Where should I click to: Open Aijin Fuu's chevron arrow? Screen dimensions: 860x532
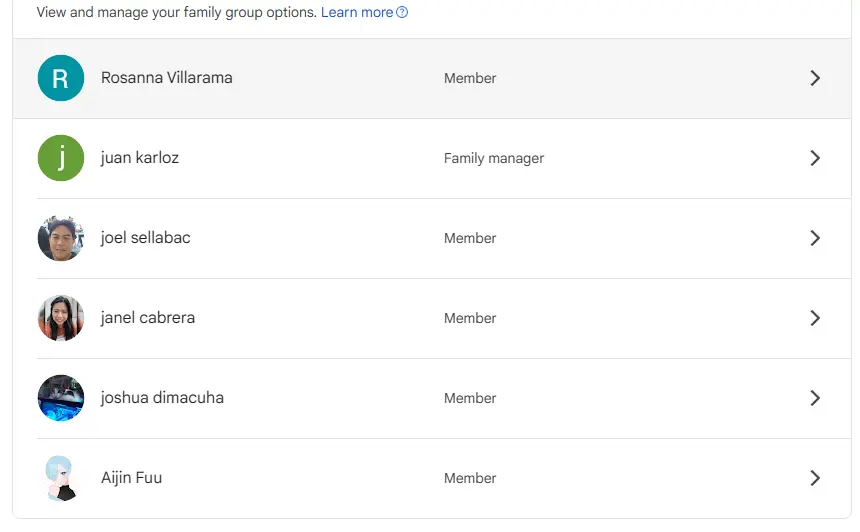coord(815,478)
